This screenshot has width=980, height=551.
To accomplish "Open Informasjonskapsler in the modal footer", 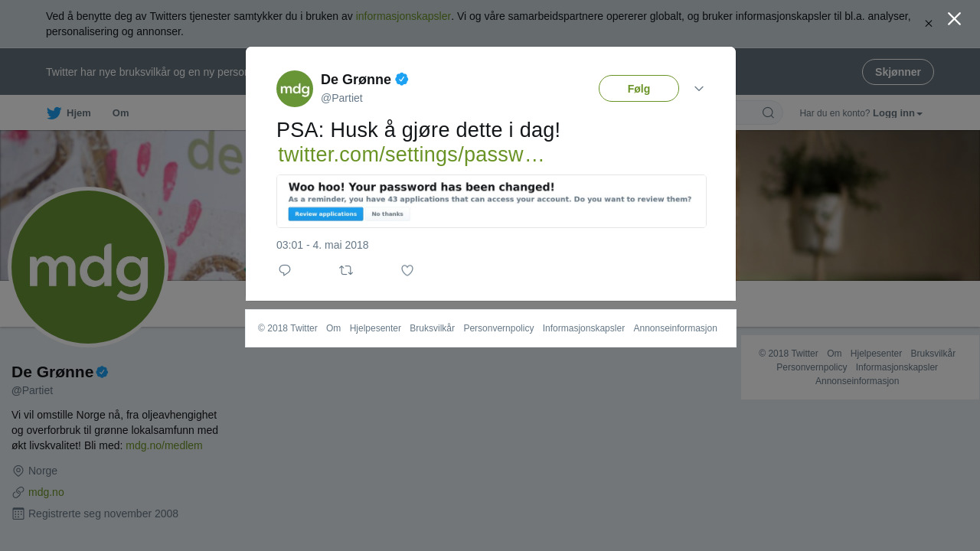I will 583,328.
